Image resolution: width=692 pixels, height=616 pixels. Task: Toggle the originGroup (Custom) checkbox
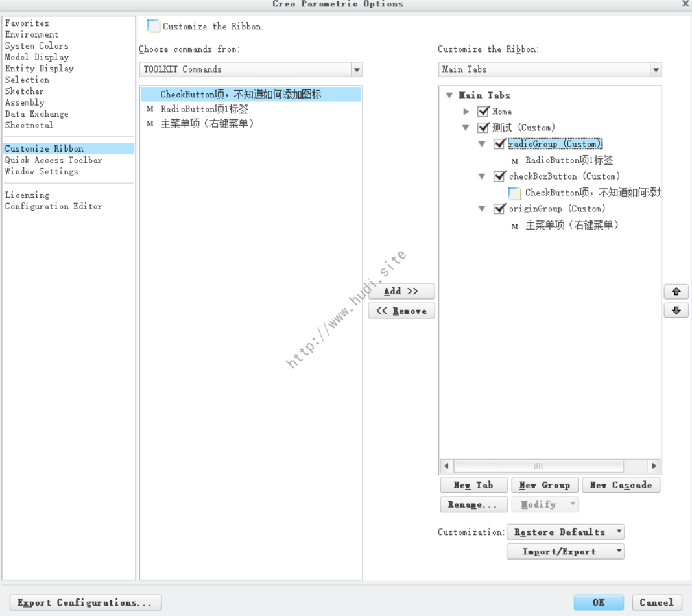[x=499, y=208]
